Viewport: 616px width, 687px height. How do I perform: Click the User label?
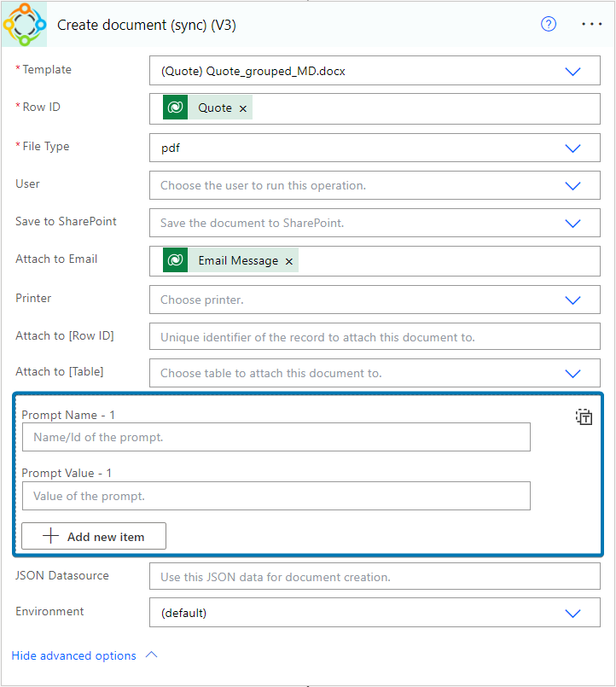[x=27, y=183]
